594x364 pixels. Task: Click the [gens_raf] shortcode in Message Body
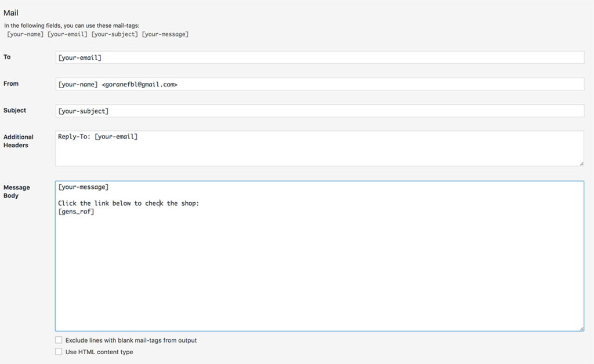pos(75,212)
